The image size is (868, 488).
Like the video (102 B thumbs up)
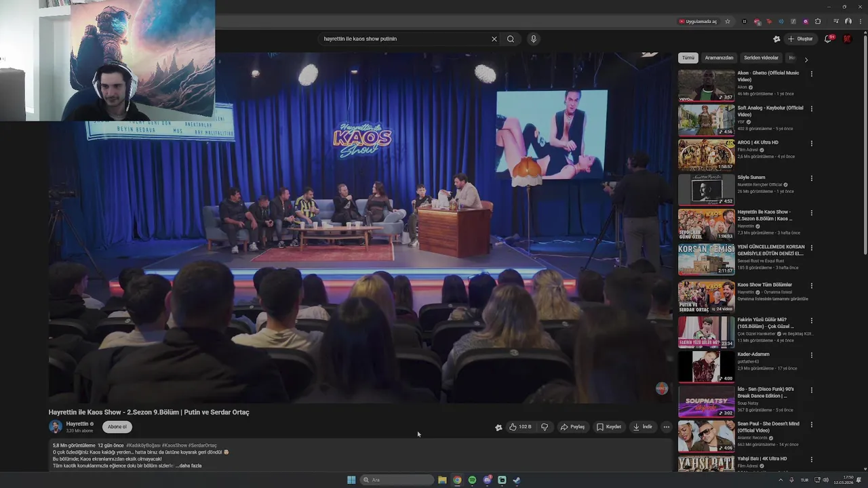click(x=520, y=427)
